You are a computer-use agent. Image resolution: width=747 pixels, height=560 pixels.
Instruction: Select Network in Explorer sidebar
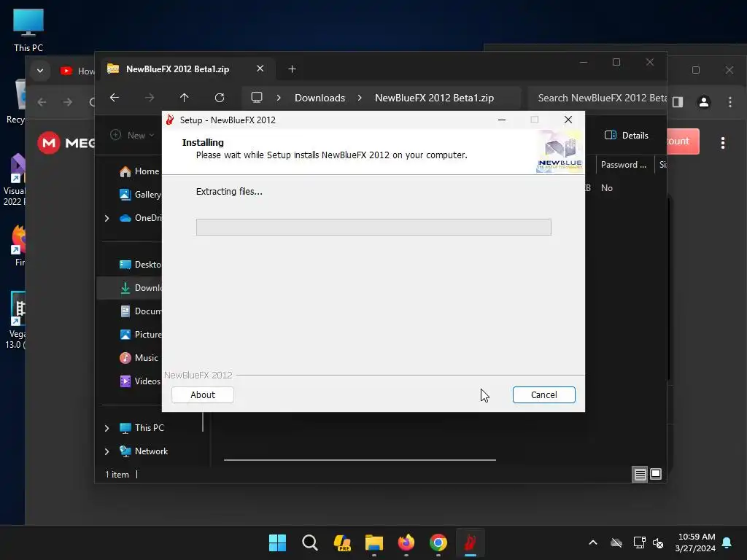click(144, 451)
